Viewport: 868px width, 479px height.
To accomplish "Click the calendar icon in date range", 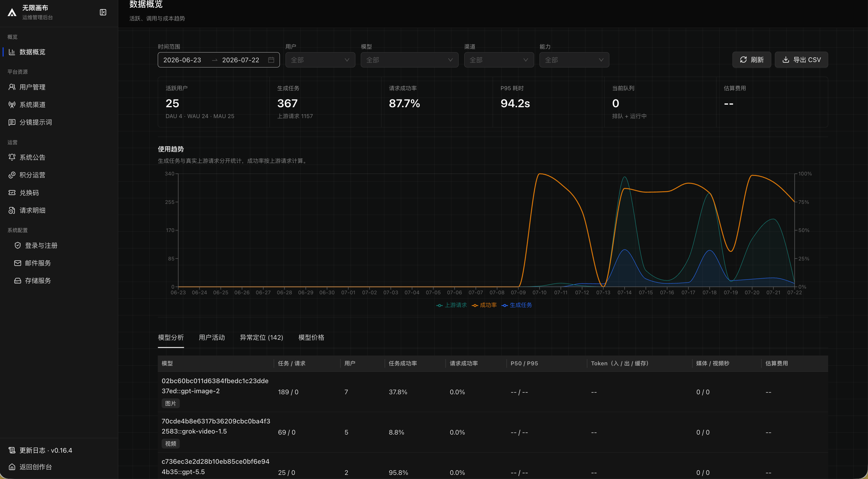I will (271, 60).
